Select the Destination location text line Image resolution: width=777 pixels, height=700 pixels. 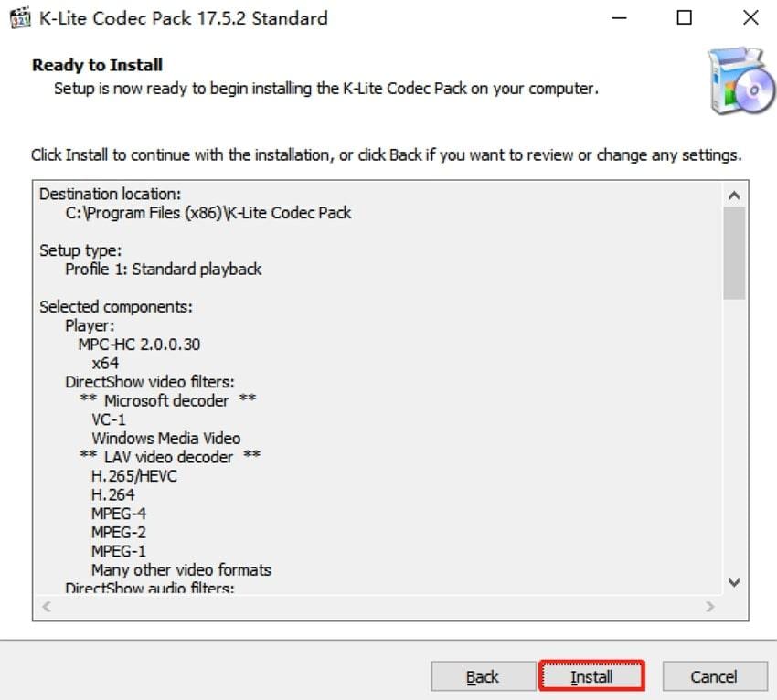coord(109,194)
